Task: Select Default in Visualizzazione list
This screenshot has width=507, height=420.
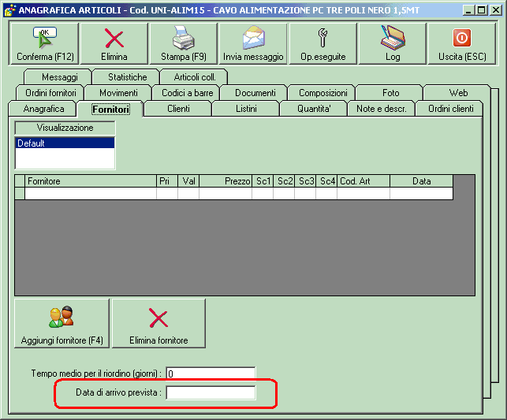Action: 65,143
